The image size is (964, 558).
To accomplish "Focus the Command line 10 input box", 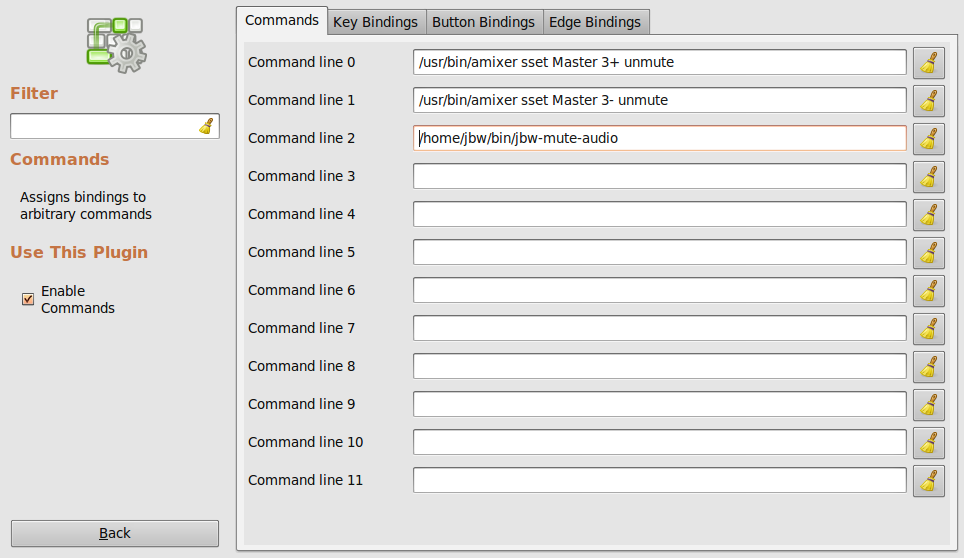I will coord(659,442).
